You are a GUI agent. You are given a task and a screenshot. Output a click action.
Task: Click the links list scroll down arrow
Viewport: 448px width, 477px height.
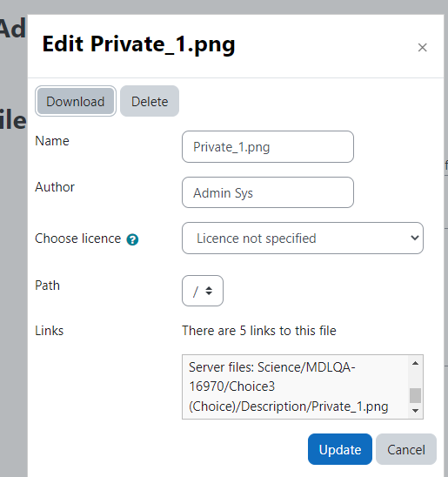coord(415,411)
